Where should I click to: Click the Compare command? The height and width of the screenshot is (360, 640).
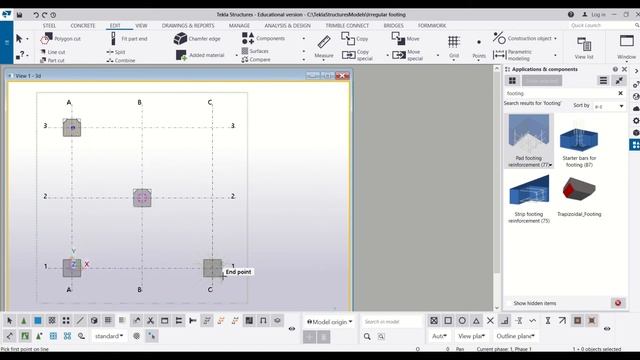coord(256,60)
